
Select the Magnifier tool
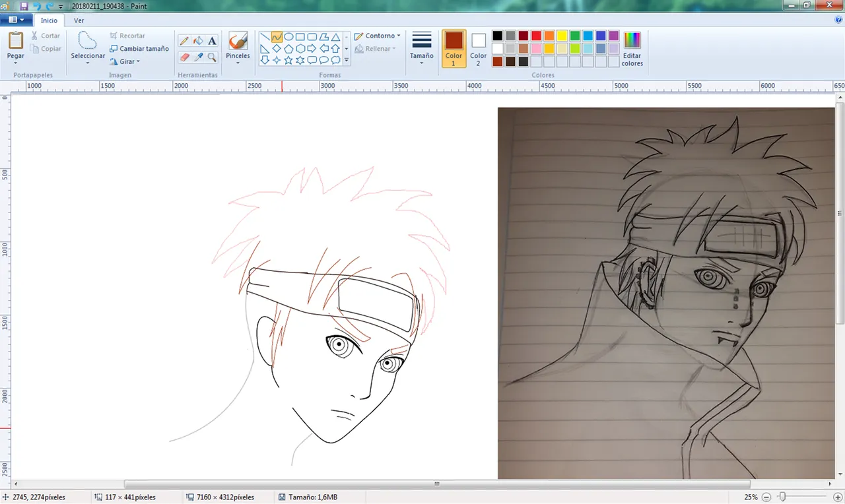click(x=212, y=57)
